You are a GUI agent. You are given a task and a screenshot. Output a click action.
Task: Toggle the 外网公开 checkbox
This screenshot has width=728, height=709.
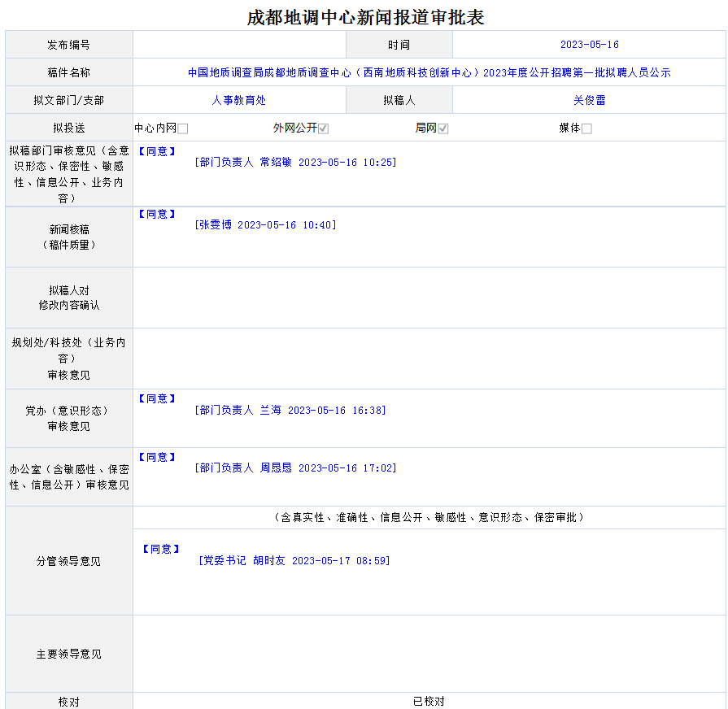(323, 128)
